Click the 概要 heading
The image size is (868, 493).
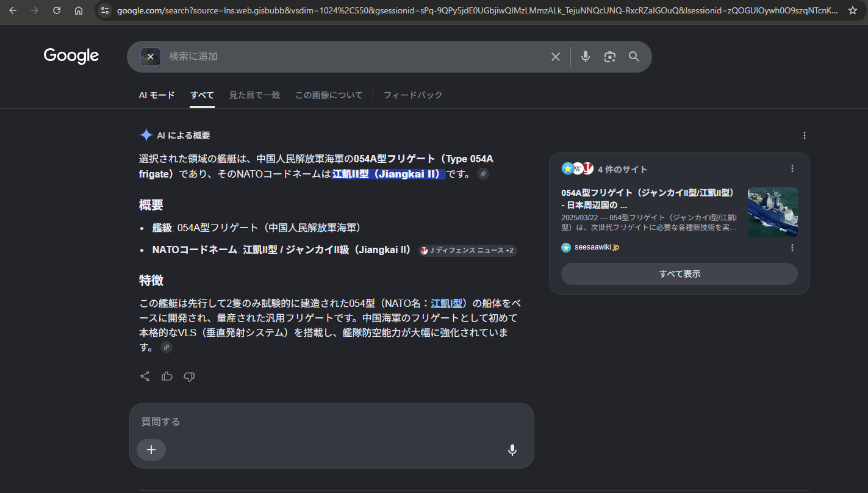tap(151, 205)
